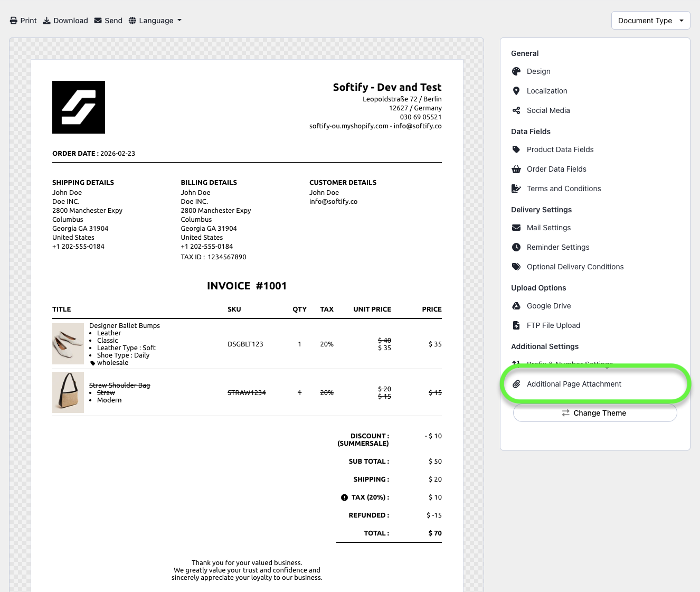Viewport: 700px width, 592px height.
Task: Click the Order Data Fields basket icon
Action: (516, 169)
